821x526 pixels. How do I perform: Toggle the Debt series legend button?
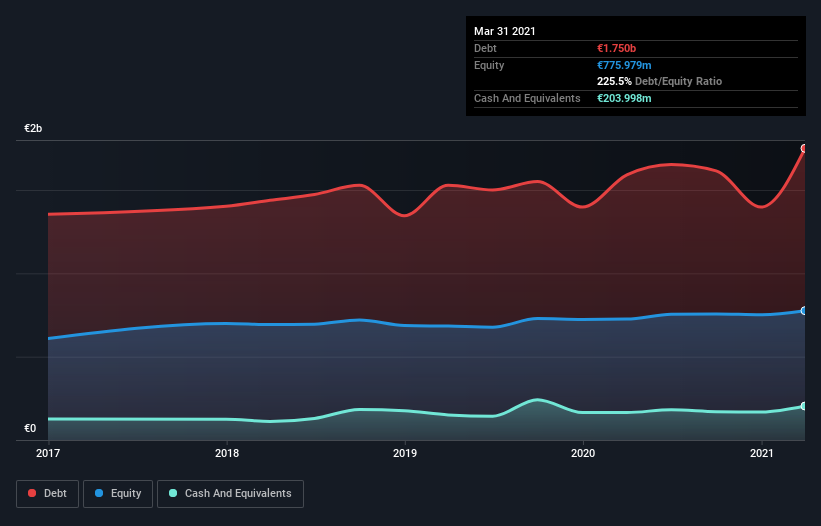click(x=48, y=494)
